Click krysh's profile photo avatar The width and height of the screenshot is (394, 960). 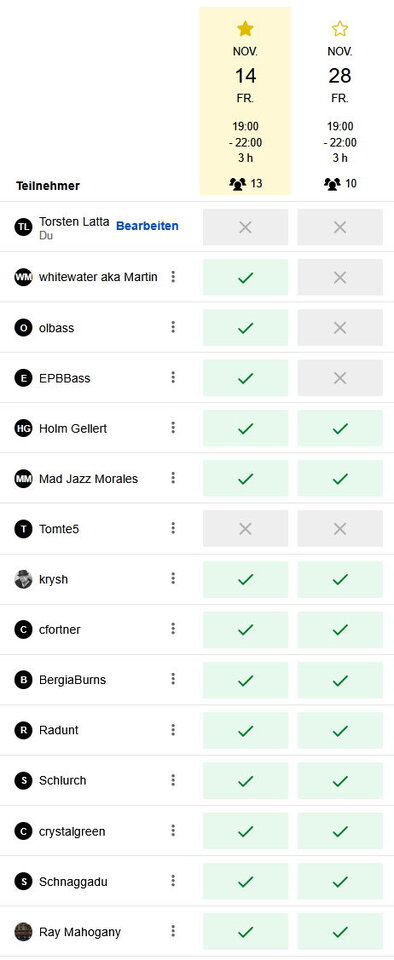coord(23,579)
